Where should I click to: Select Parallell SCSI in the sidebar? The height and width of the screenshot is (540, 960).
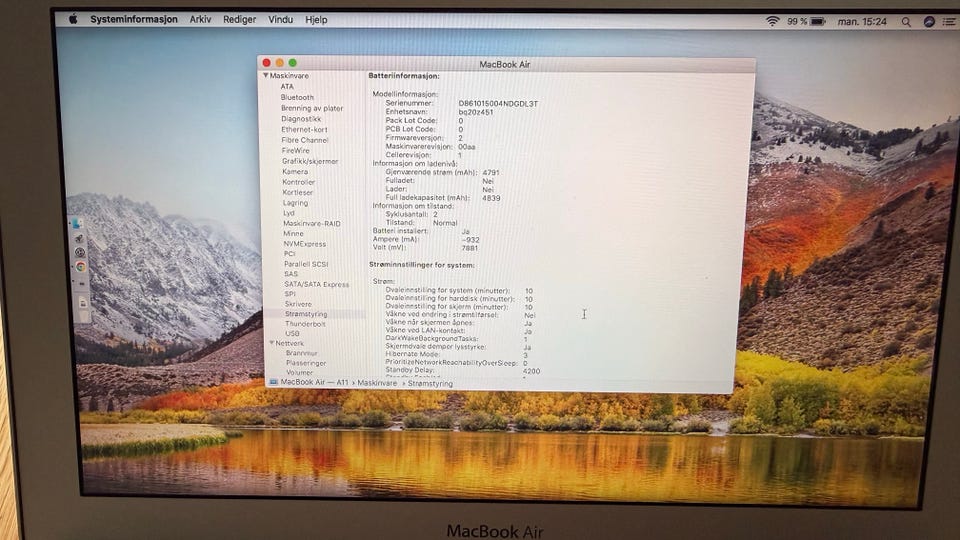pyautogui.click(x=306, y=264)
